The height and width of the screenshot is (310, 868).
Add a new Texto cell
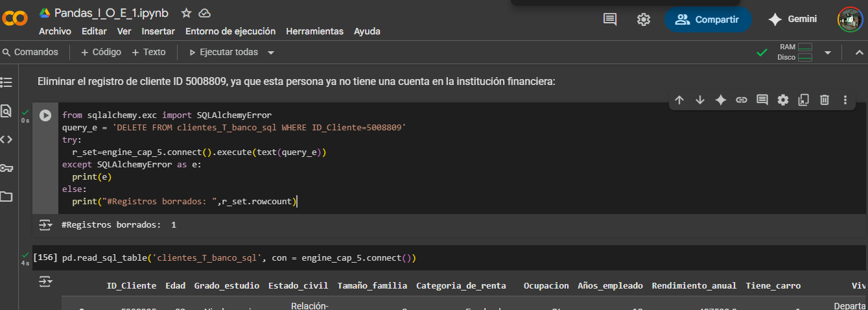point(148,52)
